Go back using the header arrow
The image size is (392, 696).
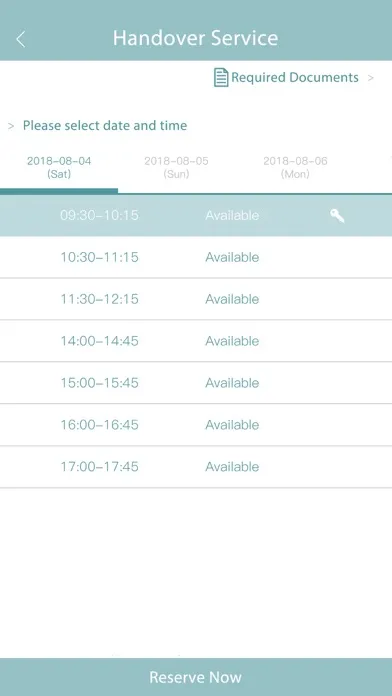pos(20,39)
